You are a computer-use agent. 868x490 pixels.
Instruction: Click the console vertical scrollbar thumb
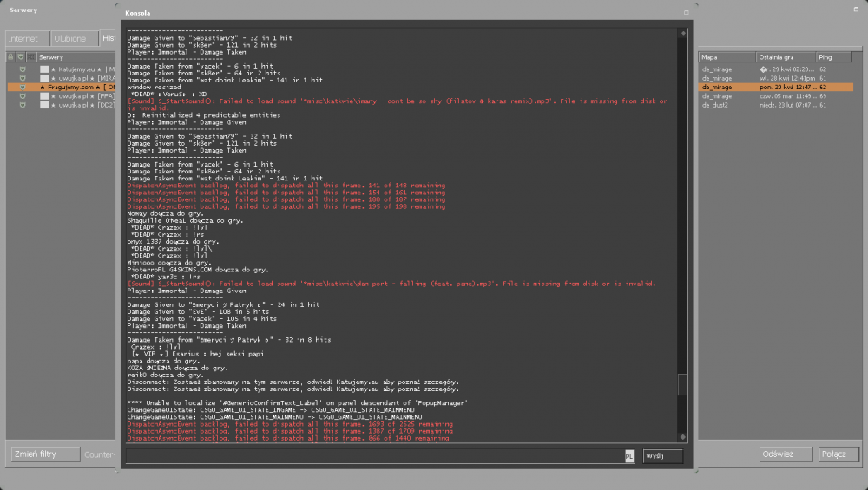(683, 385)
